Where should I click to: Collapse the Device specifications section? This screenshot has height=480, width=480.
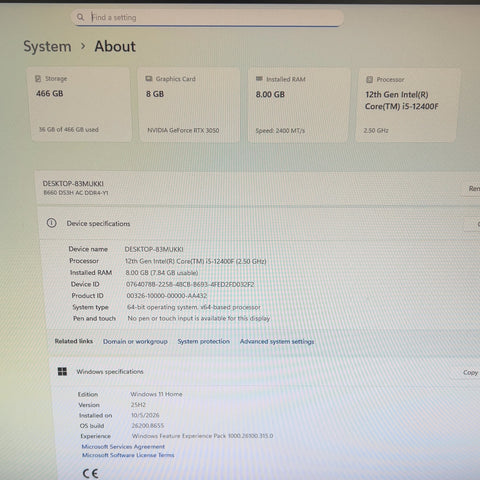coord(259,223)
